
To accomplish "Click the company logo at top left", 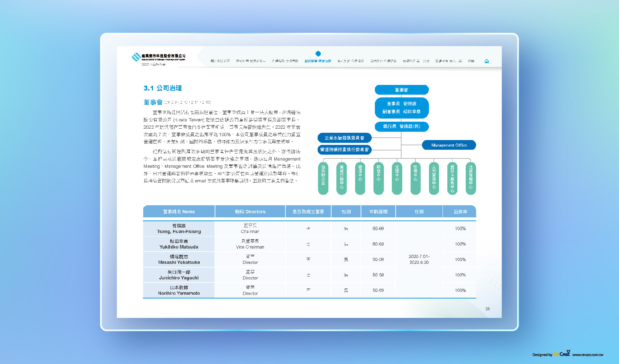I will point(158,57).
